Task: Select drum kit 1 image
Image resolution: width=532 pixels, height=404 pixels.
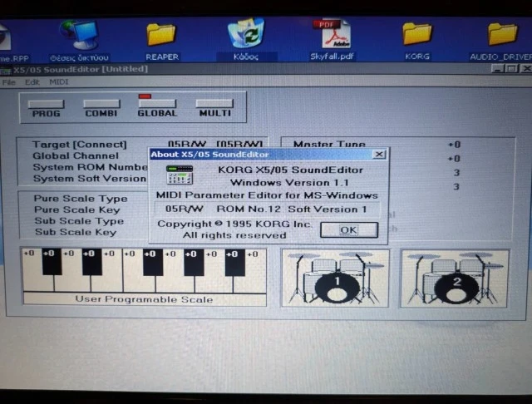Action: (x=335, y=278)
